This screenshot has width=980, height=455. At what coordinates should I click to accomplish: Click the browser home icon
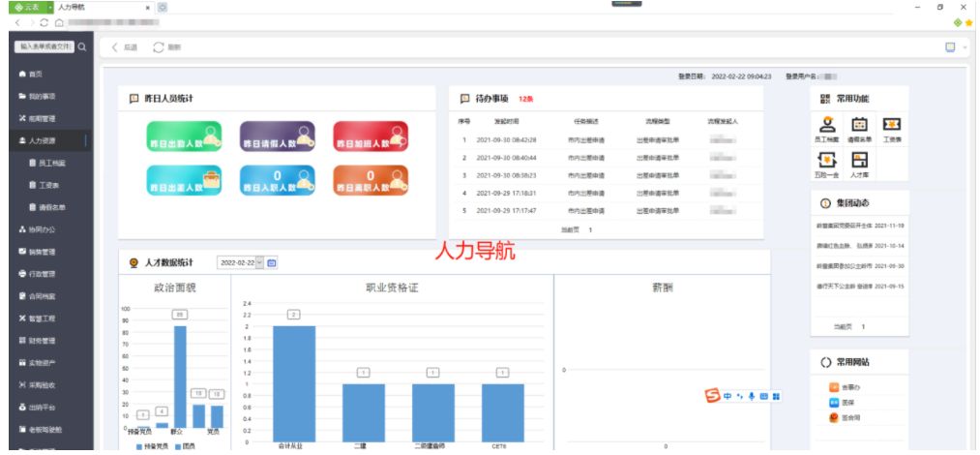(59, 22)
